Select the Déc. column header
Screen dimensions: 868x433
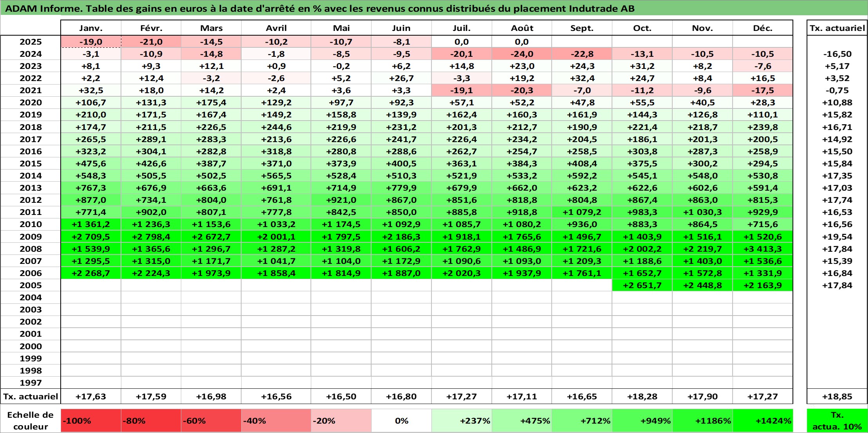tap(763, 28)
